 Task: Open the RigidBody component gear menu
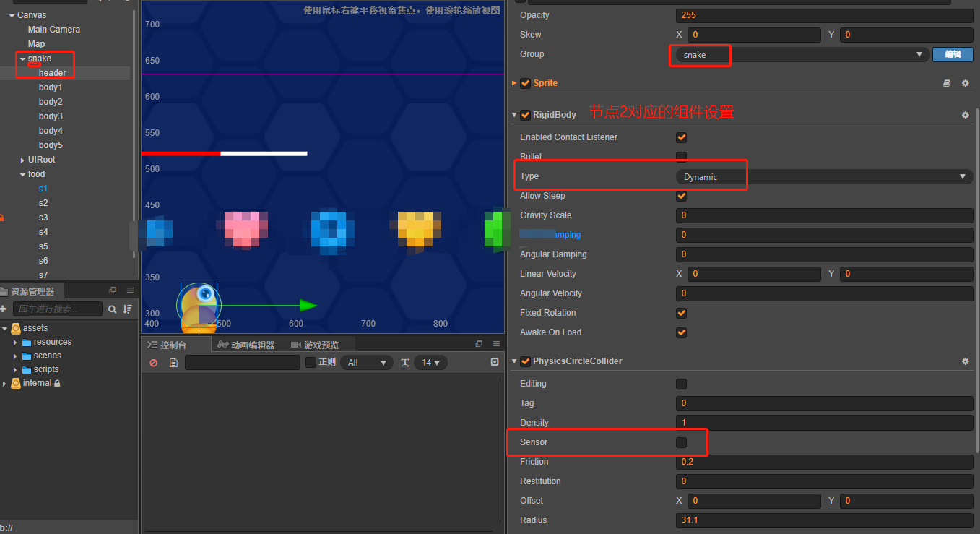(965, 115)
